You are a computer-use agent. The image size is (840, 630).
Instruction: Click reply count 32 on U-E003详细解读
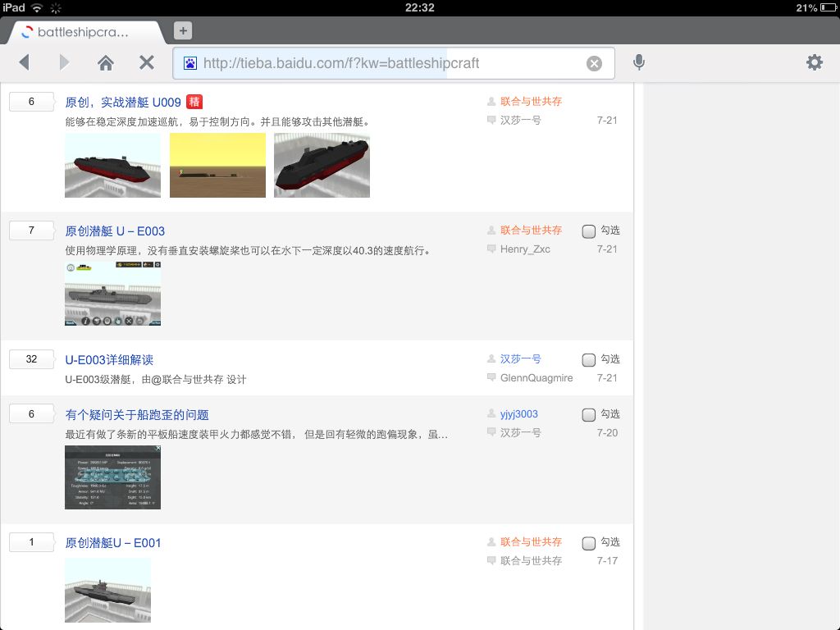pos(32,359)
